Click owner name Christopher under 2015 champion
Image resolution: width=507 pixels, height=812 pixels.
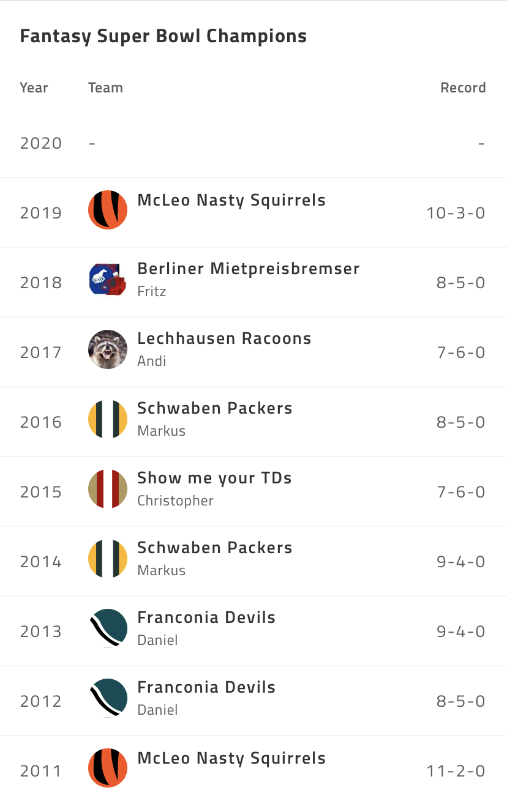[x=175, y=501]
